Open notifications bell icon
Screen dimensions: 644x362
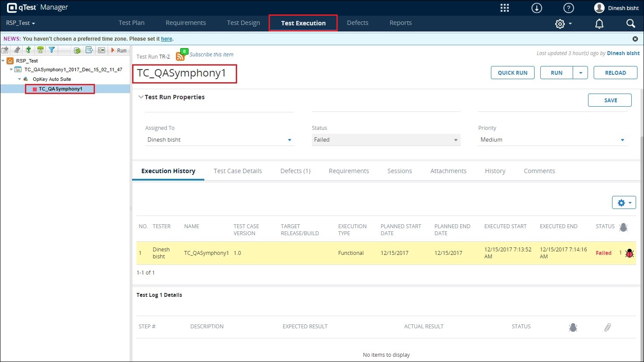point(599,24)
